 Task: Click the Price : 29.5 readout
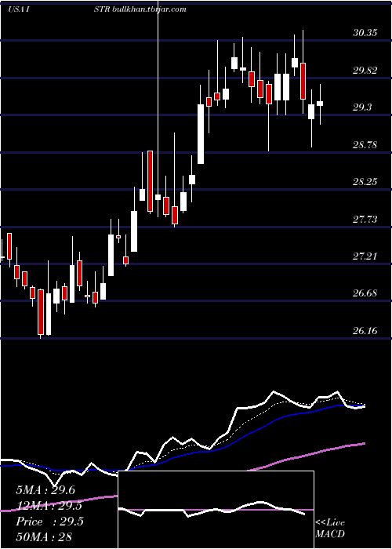point(49,522)
